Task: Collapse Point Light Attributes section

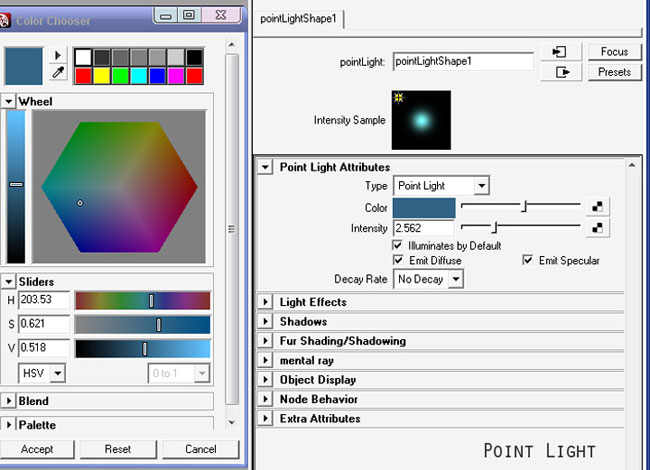Action: pos(265,167)
